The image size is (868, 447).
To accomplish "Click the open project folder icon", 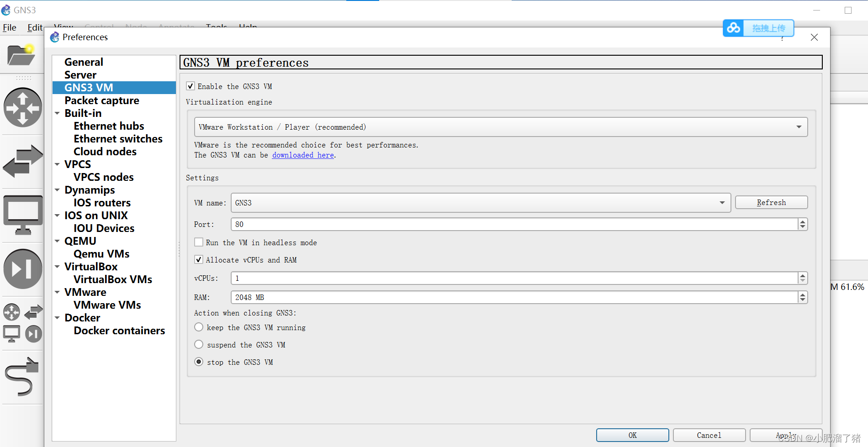I will 21,55.
